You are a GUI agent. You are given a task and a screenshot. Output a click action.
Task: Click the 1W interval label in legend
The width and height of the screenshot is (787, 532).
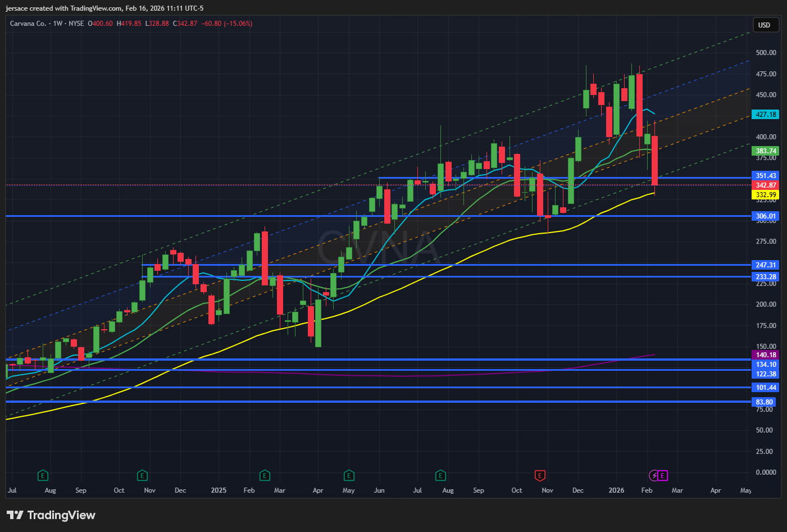coord(58,24)
